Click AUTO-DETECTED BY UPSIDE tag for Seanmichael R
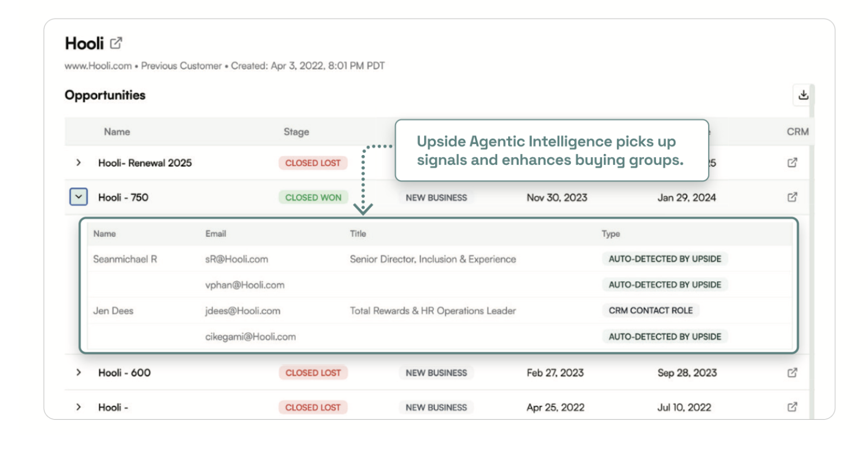 665,259
